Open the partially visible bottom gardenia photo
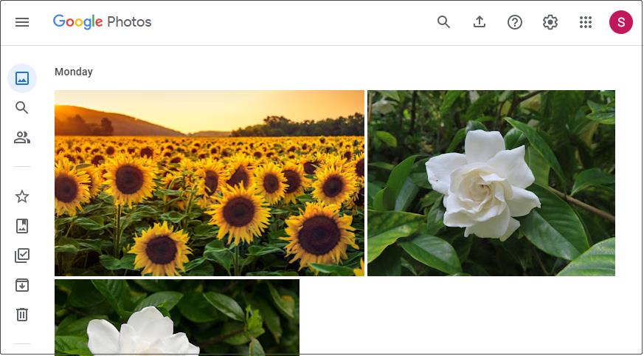 pos(177,318)
